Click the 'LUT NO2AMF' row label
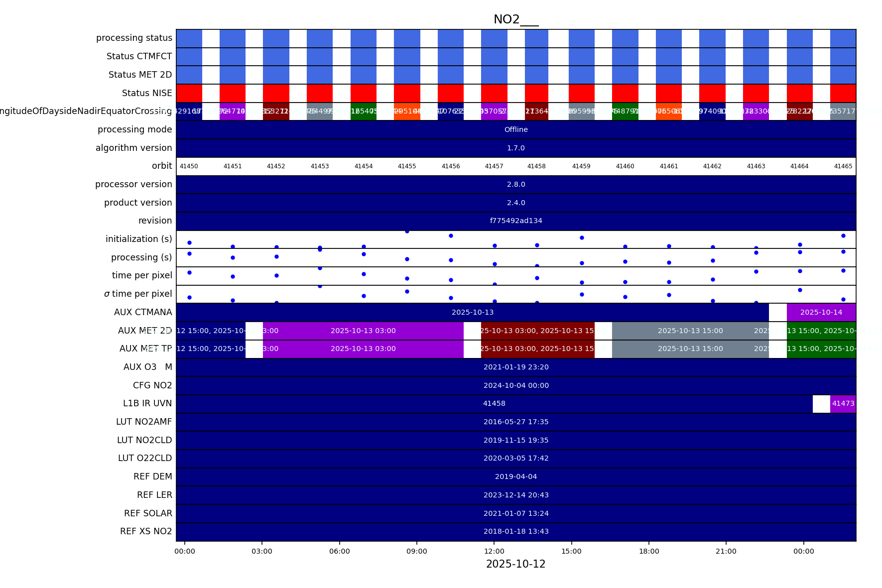The image size is (882, 588). click(144, 422)
